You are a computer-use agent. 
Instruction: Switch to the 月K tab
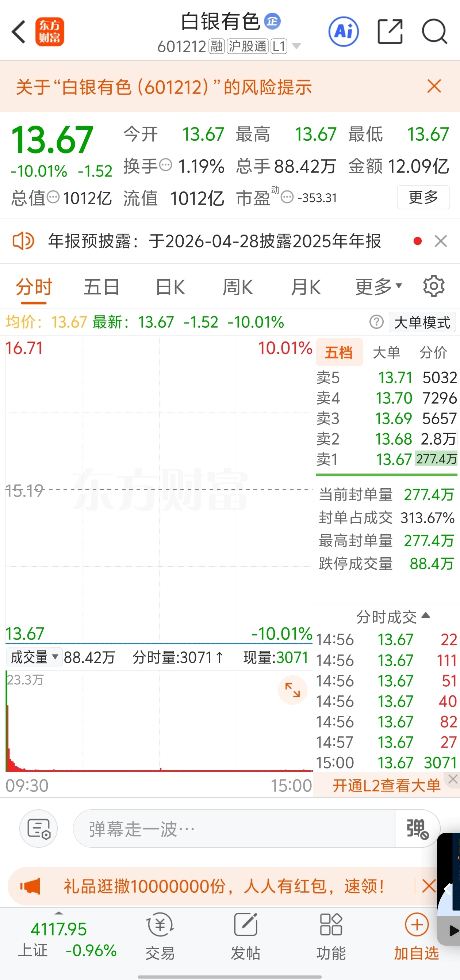(306, 286)
